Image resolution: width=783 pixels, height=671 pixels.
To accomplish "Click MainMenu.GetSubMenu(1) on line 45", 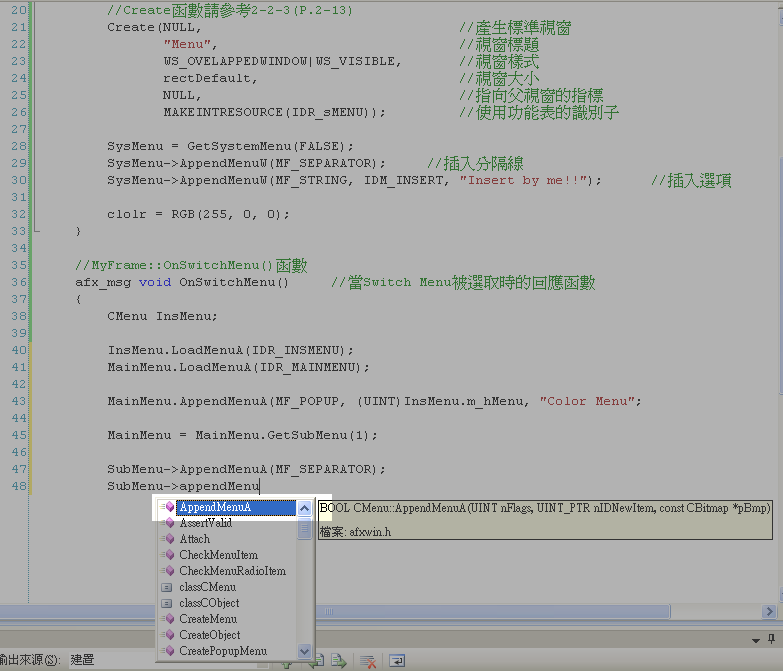I will (282, 435).
